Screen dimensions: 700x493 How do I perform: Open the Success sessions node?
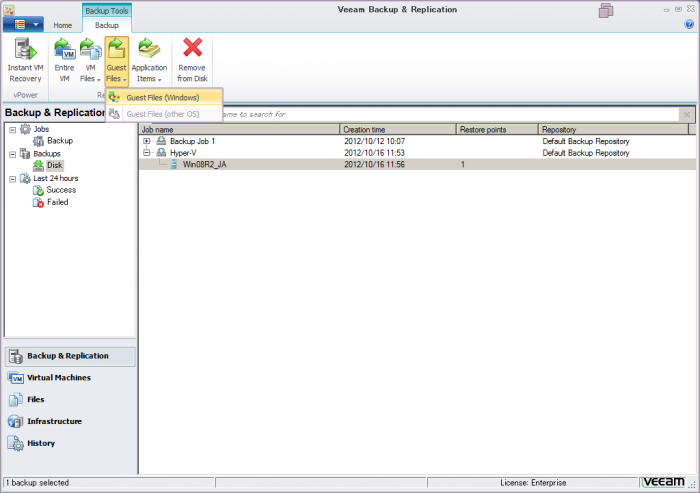[61, 190]
